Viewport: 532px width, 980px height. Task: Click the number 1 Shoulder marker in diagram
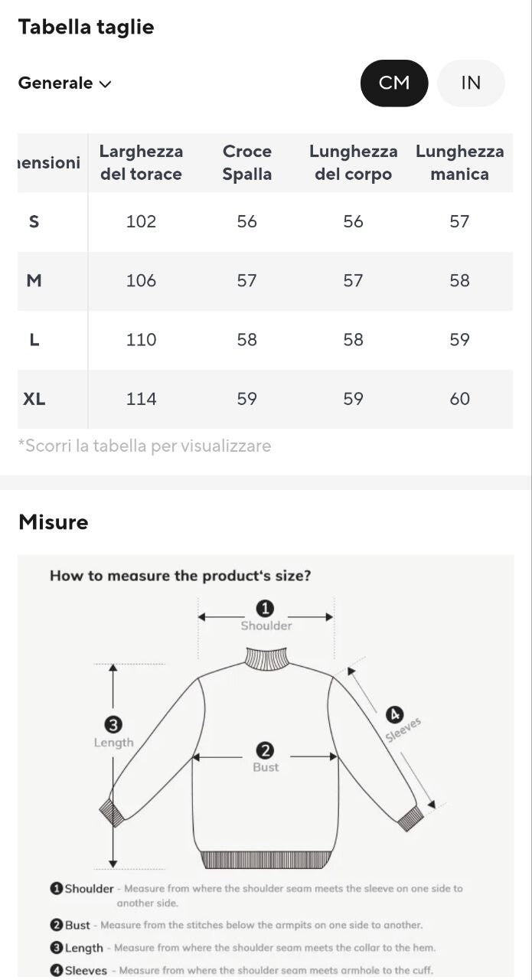[x=265, y=609]
